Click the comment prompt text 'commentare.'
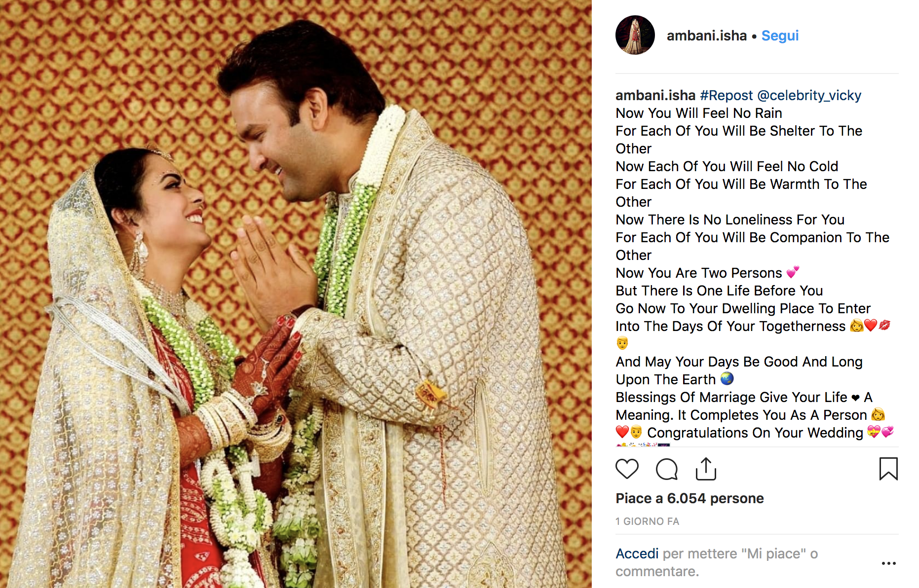 tap(657, 571)
